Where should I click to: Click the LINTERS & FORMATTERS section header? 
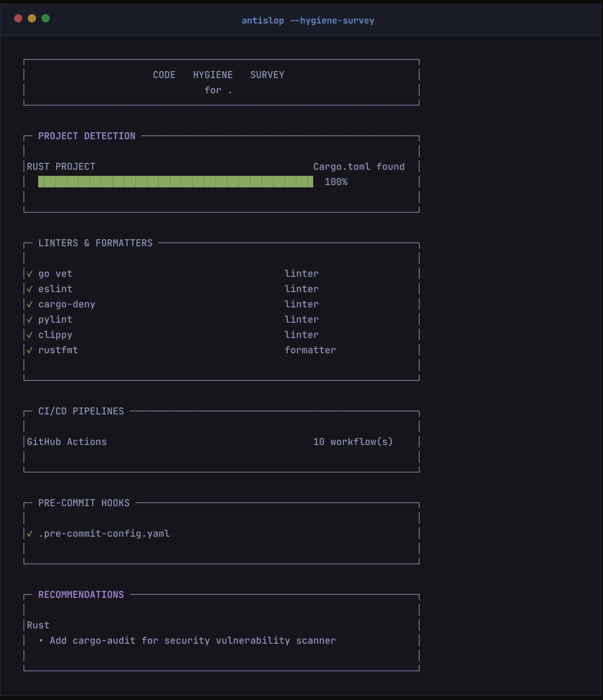tap(95, 243)
